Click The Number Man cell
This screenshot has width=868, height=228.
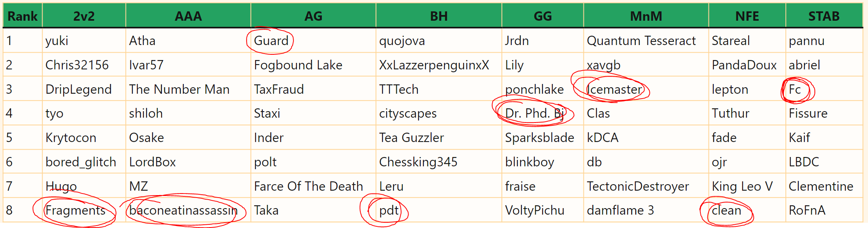point(188,89)
